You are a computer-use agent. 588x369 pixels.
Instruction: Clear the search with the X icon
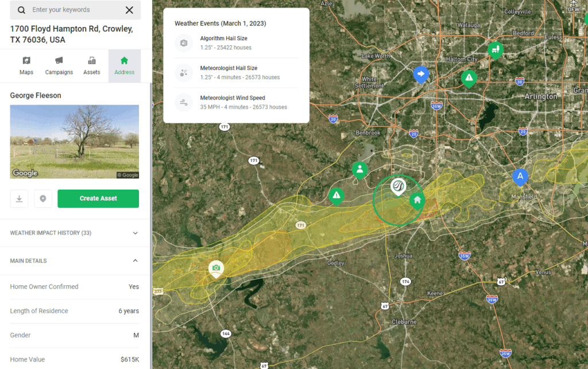click(x=129, y=10)
